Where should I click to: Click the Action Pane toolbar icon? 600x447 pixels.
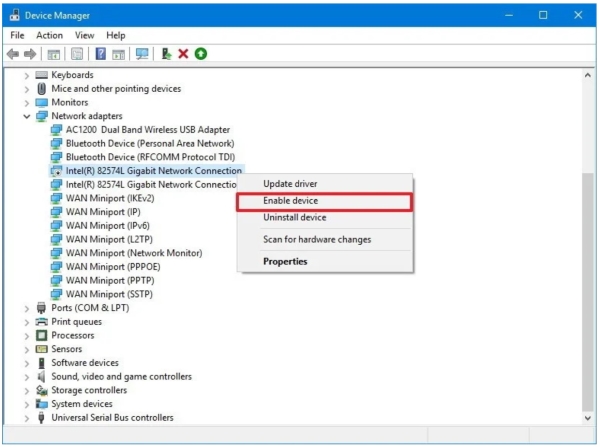click(x=119, y=54)
